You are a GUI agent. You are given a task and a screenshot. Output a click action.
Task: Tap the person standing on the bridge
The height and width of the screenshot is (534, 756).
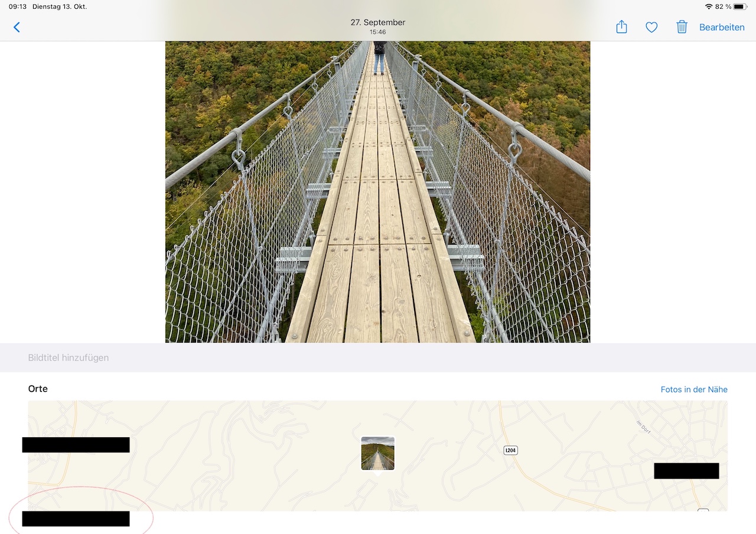379,57
